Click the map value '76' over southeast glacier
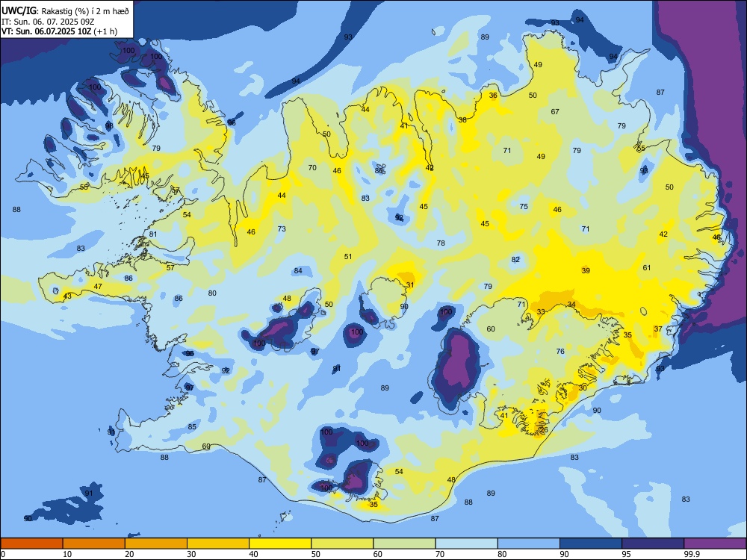Viewport: 747px width, 560px height. (560, 352)
